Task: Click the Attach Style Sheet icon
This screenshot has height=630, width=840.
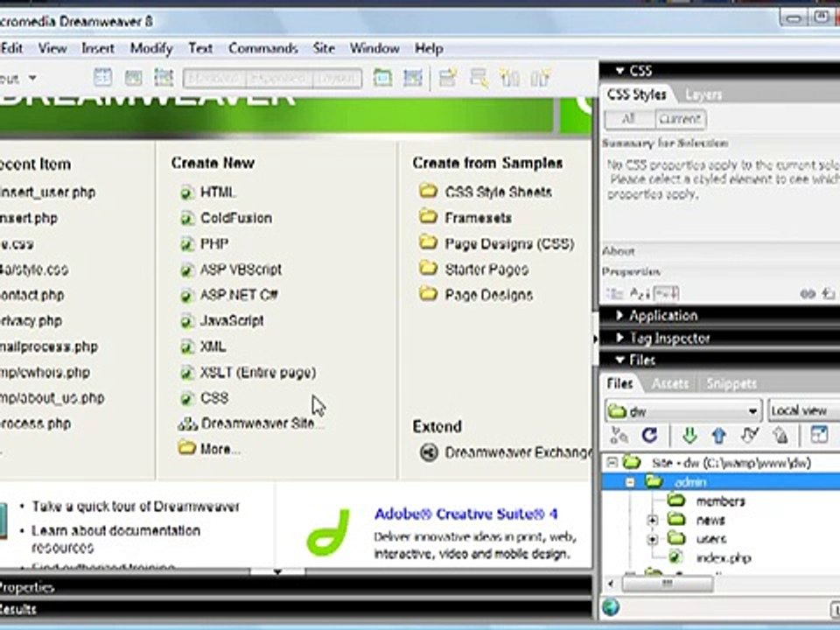Action: click(x=808, y=294)
